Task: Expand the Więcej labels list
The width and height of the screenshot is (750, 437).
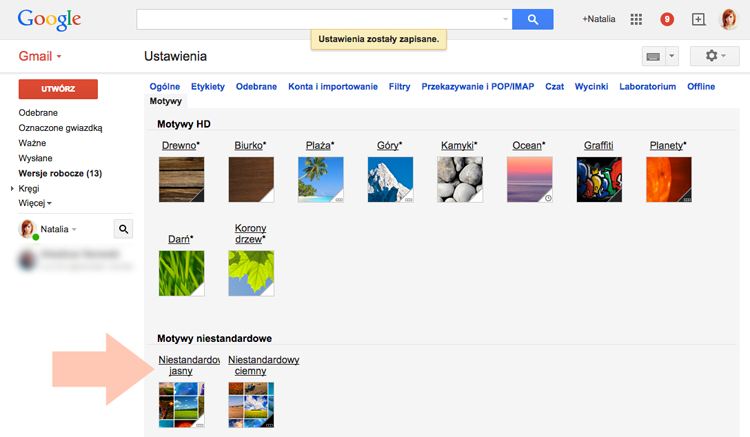Action: point(35,203)
